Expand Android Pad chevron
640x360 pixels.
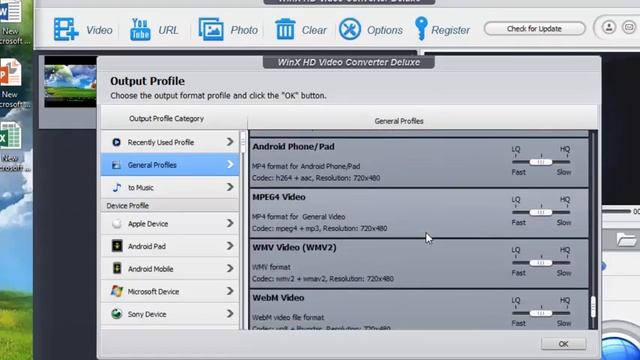click(230, 246)
